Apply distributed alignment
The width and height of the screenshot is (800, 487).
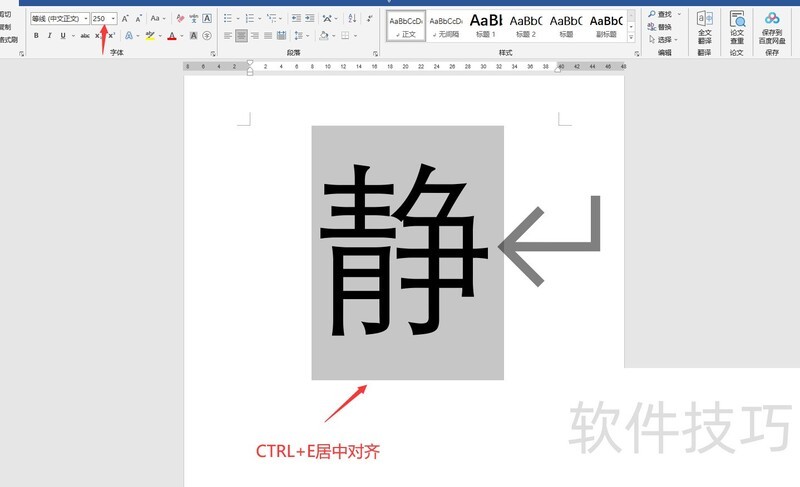coord(281,36)
